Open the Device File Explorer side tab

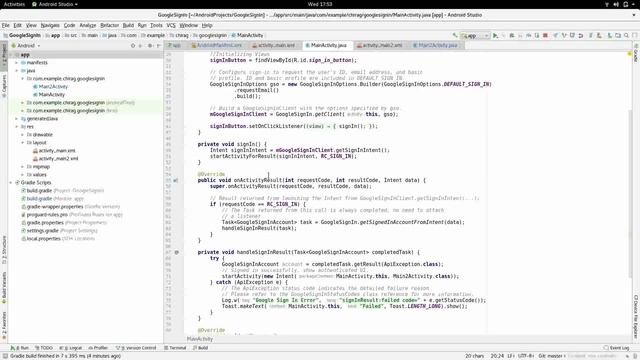pos(636,316)
